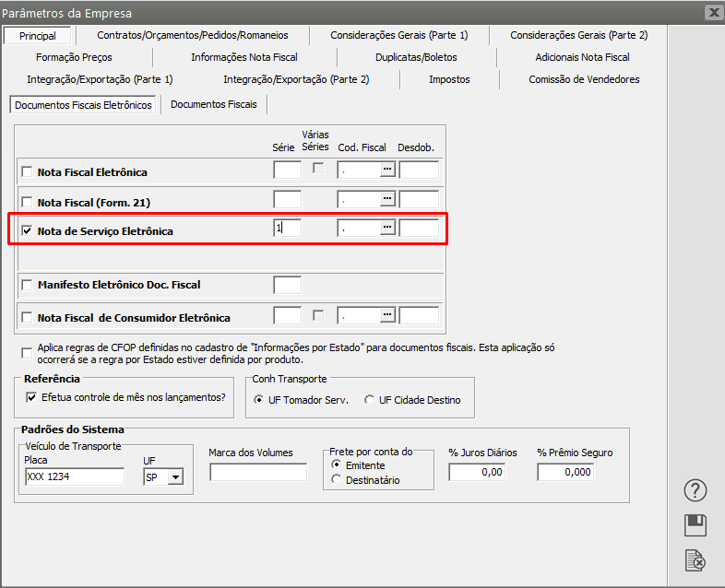Enable the Nota Fiscal Eletrônica checkbox
Image resolution: width=725 pixels, height=588 pixels.
[27, 172]
